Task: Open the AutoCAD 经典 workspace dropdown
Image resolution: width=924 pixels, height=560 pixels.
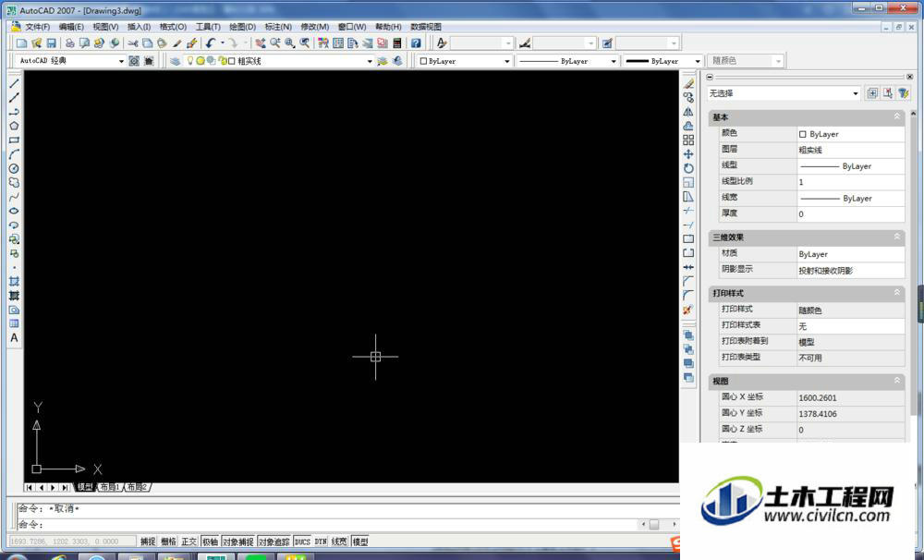Action: pos(121,61)
